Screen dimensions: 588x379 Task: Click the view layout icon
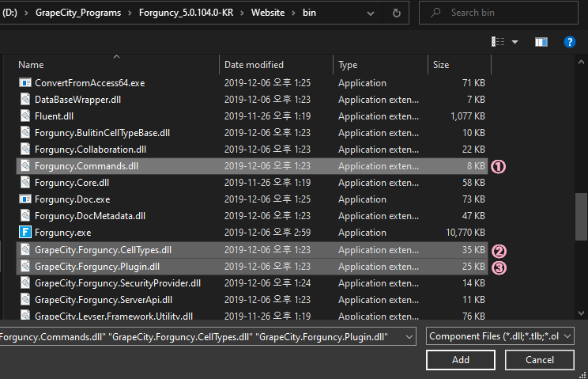499,41
